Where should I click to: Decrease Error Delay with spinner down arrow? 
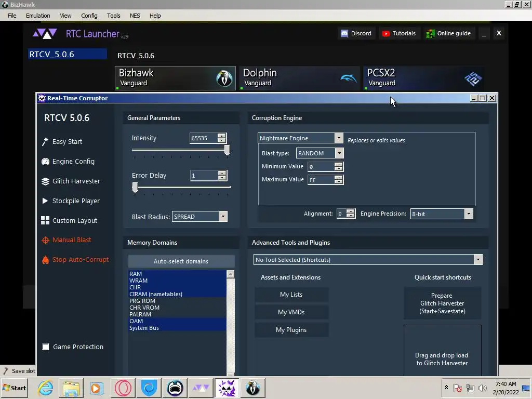coord(222,178)
